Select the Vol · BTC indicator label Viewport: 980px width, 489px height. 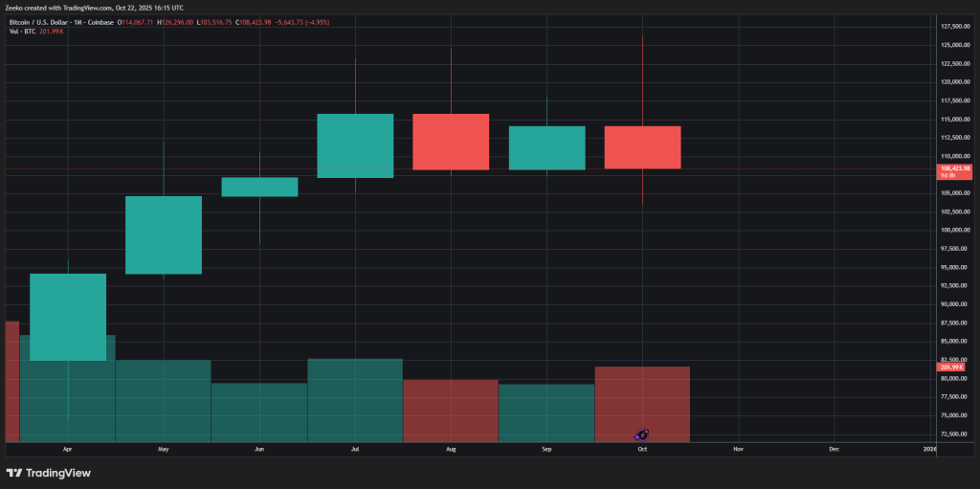coord(23,32)
